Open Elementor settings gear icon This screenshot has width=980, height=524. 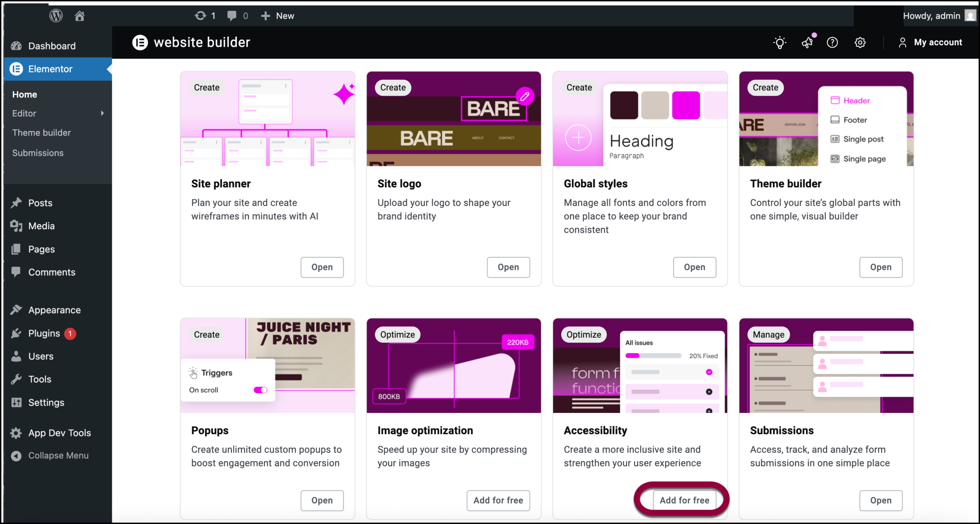(x=860, y=43)
